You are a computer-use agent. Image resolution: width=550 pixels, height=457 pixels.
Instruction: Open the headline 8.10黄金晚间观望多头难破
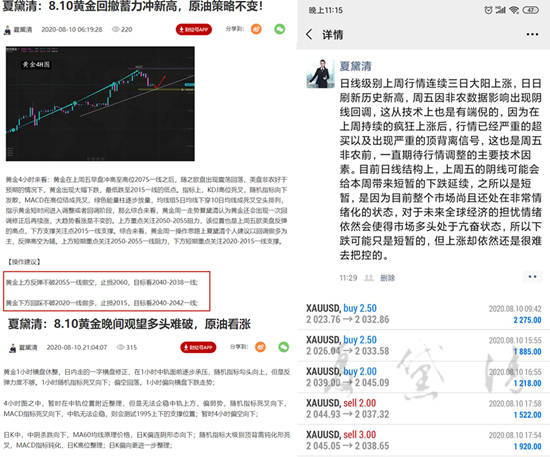pyautogui.click(x=129, y=324)
